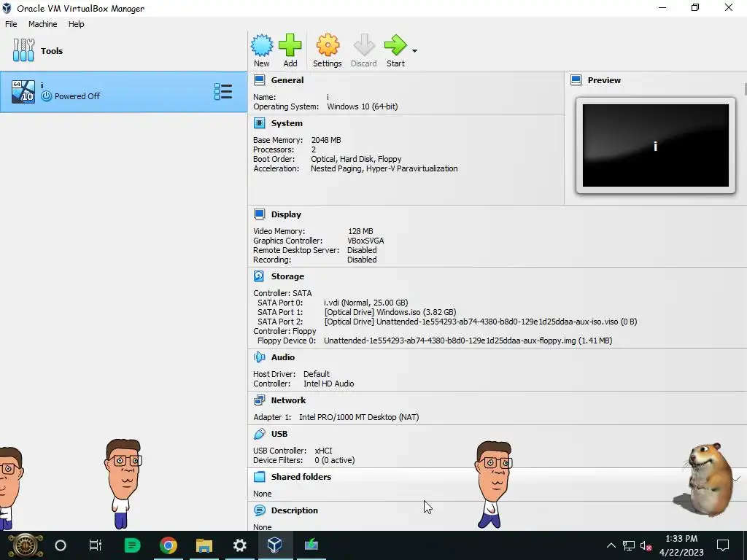Viewport: 747px width, 560px height.
Task: Click the Description speech bubble icon
Action: tap(259, 510)
